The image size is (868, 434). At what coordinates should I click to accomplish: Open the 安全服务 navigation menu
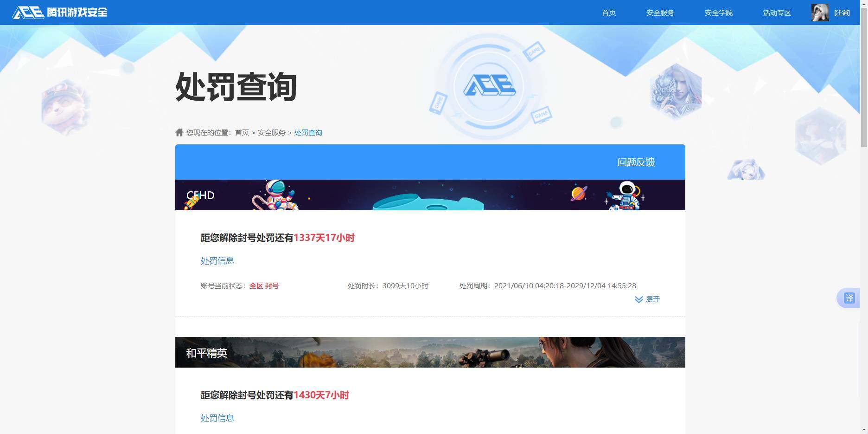660,13
